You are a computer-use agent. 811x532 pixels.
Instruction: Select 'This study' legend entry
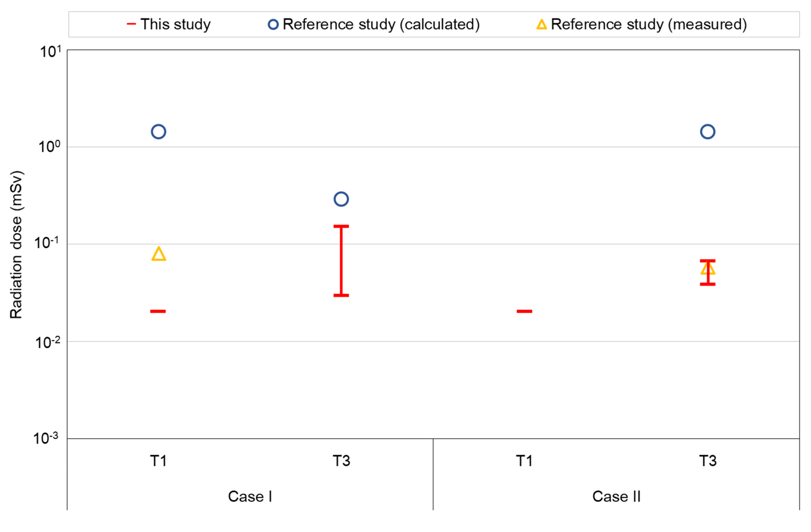[176, 24]
